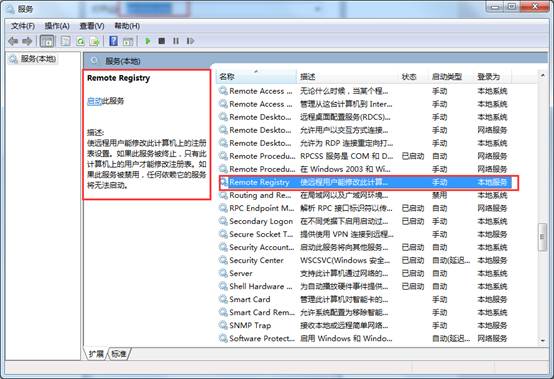Start the service with the green play icon

coord(148,41)
